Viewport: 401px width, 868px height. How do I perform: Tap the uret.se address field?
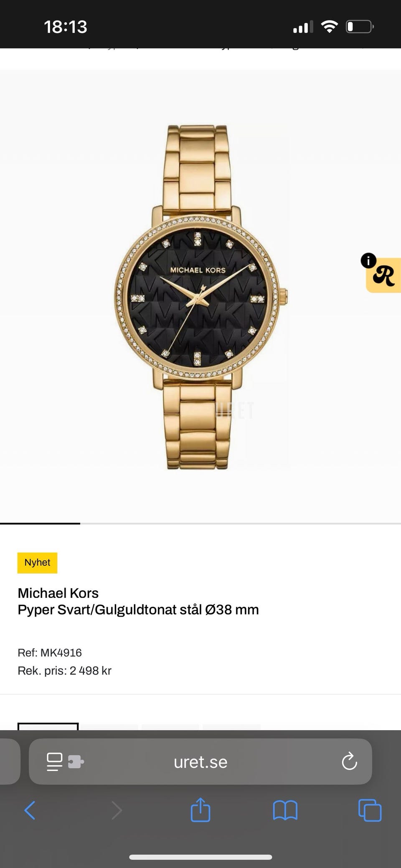200,761
